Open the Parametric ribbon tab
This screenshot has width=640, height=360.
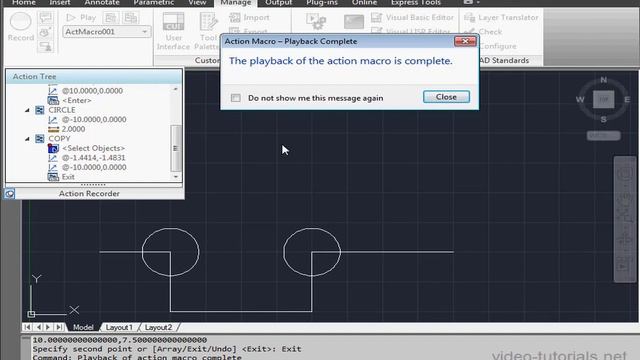point(154,3)
